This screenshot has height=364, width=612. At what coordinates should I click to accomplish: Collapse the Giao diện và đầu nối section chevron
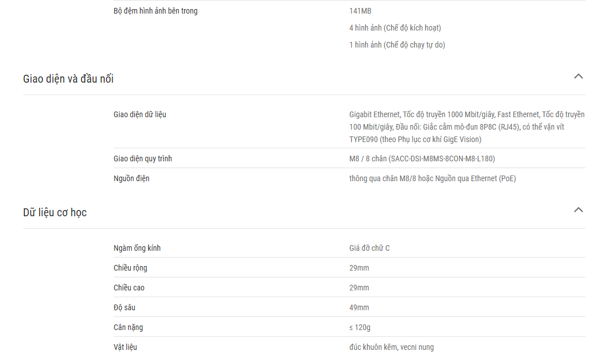(x=578, y=76)
